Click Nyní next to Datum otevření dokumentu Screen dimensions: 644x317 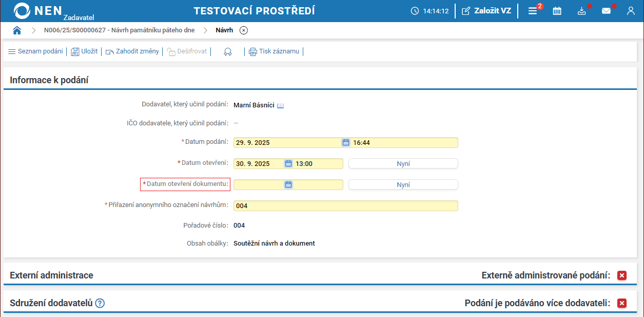pyautogui.click(x=403, y=184)
